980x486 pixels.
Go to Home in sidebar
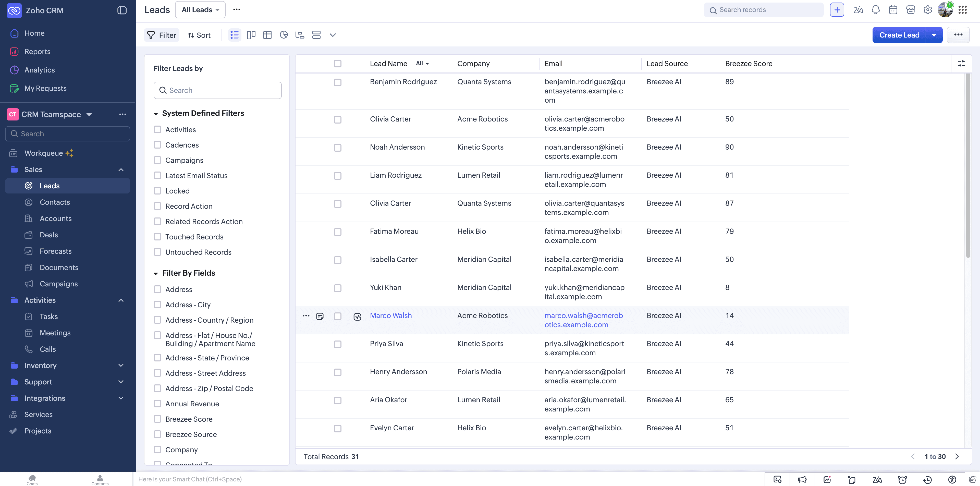click(34, 33)
